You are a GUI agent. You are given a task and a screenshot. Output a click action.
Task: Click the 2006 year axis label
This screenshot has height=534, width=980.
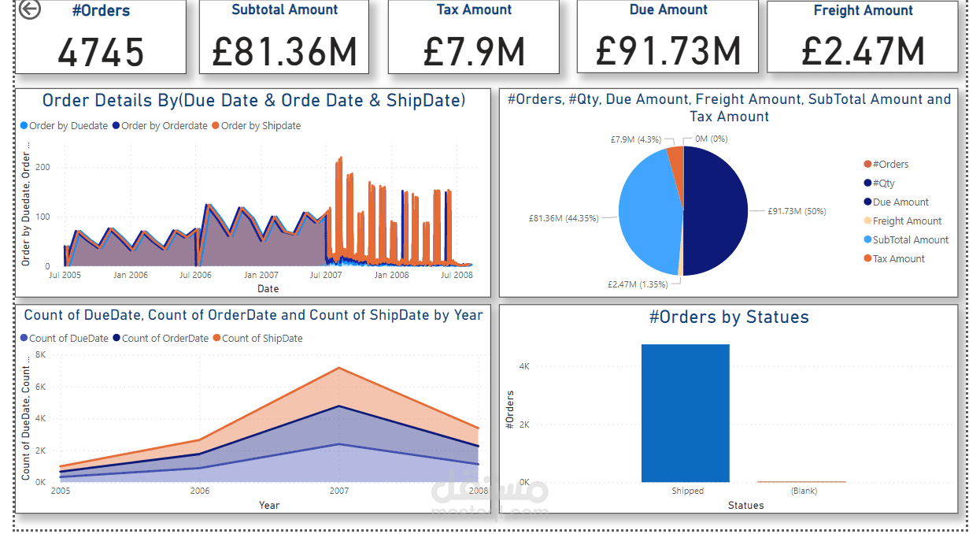[x=200, y=491]
